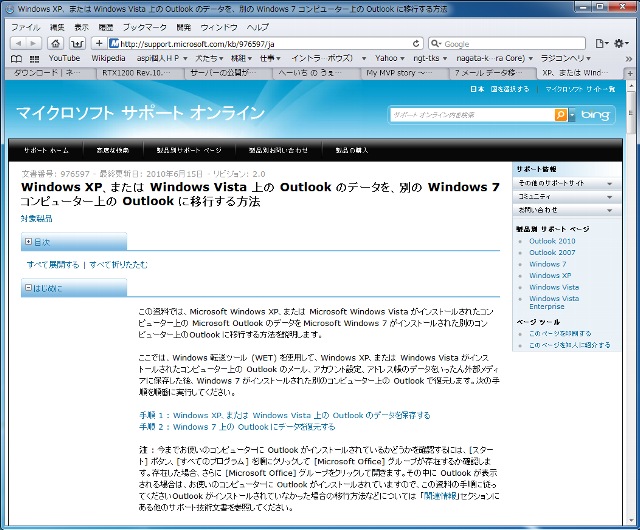Open 製品の購入 nav item
The width and height of the screenshot is (640, 530).
(351, 150)
